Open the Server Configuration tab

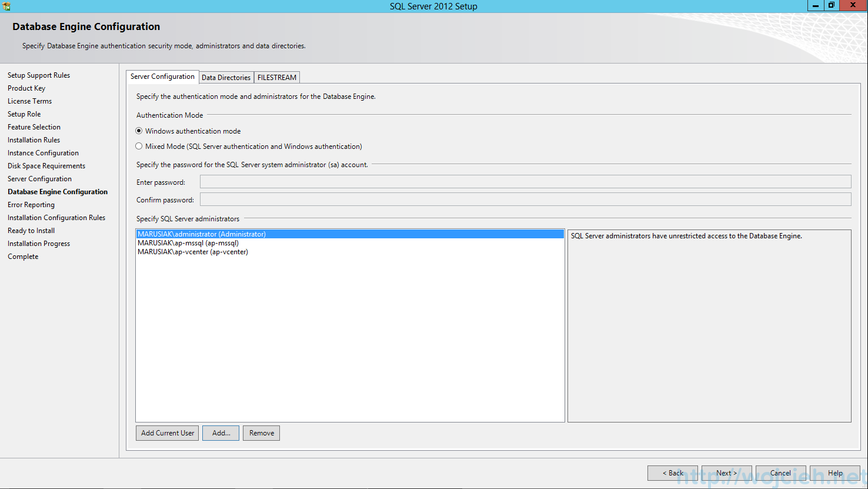click(162, 76)
